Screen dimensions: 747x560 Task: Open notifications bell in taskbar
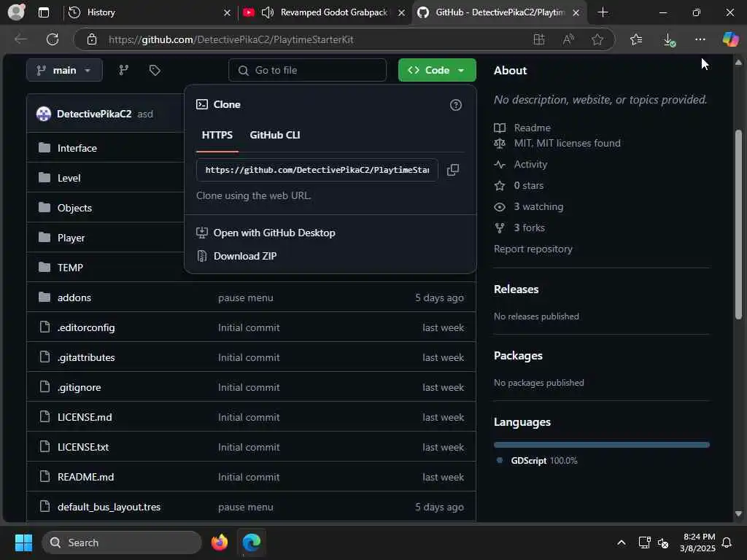pyautogui.click(x=727, y=542)
